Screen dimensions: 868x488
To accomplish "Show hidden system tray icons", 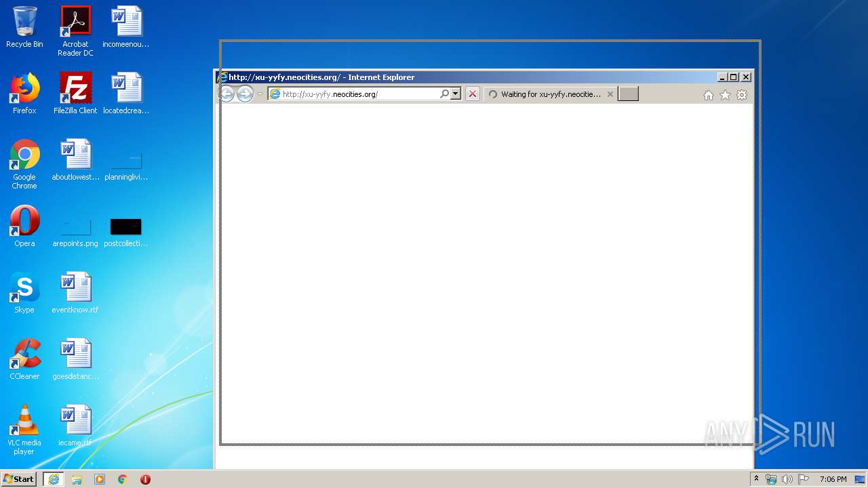I will click(x=756, y=479).
